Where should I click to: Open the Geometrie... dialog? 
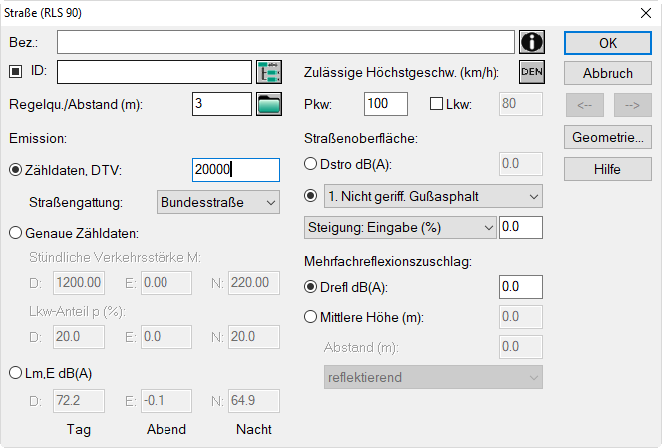608,137
